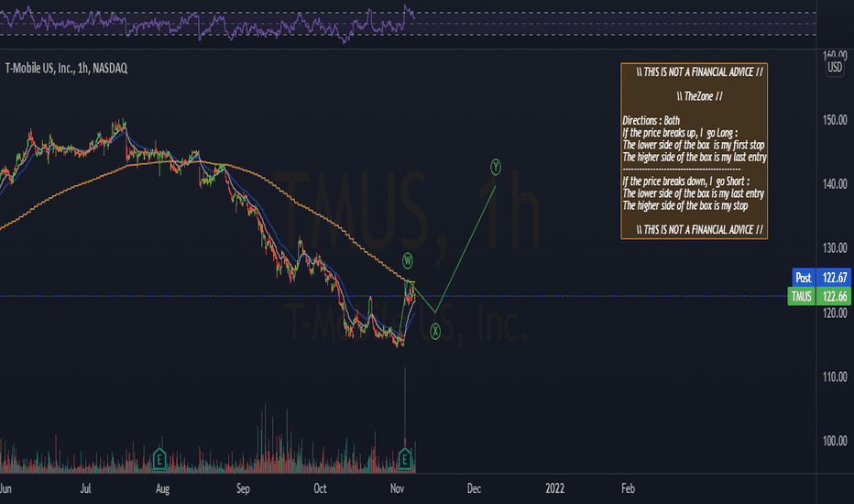
Task: Click 'Directions : Both' line in note
Action: (651, 120)
